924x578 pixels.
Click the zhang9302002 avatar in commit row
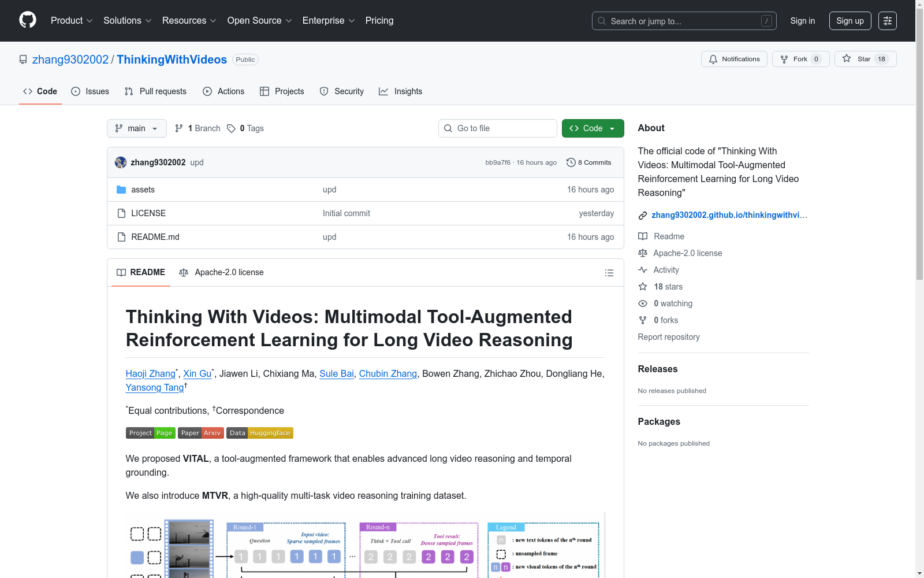(x=121, y=162)
